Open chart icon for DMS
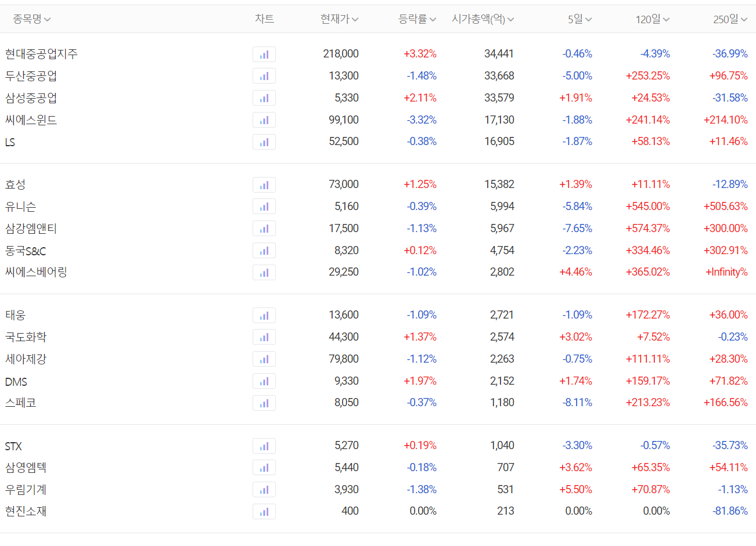The height and width of the screenshot is (546, 756). 264,381
